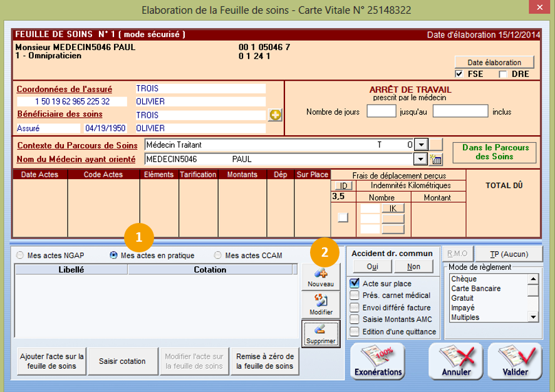
Task: Click the Date élaboration button
Action: [494, 62]
